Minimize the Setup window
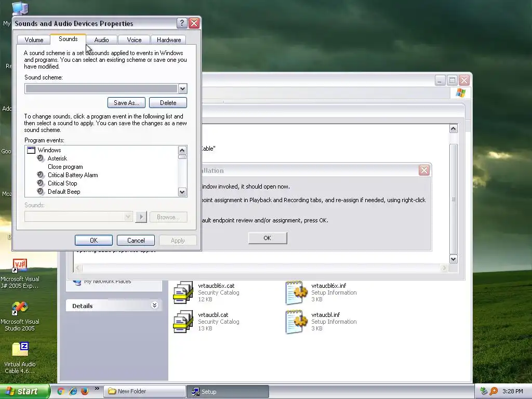 (x=440, y=81)
